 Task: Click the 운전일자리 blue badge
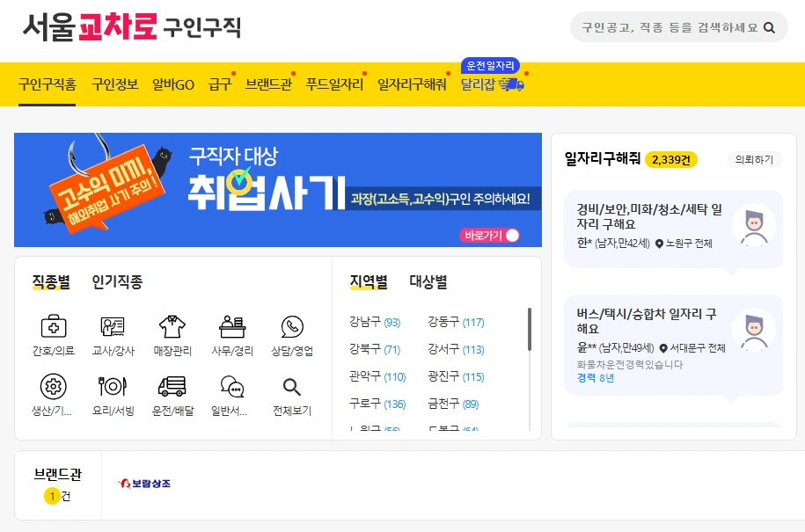click(490, 66)
